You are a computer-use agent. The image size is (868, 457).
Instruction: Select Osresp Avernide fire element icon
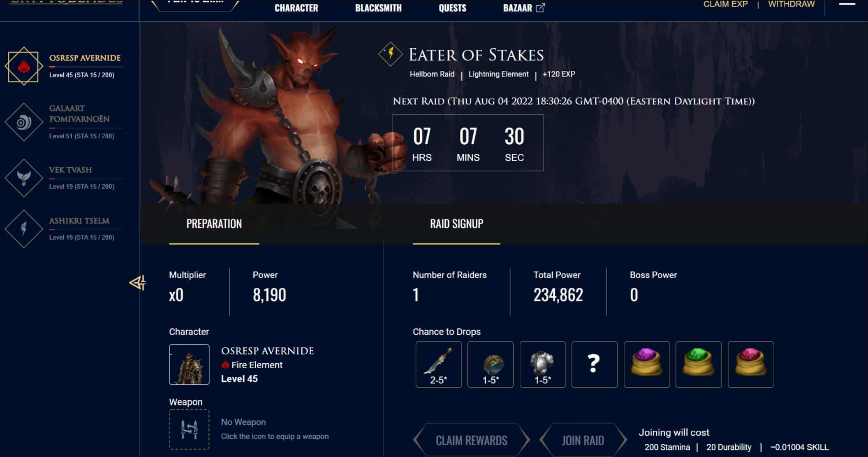[24, 66]
